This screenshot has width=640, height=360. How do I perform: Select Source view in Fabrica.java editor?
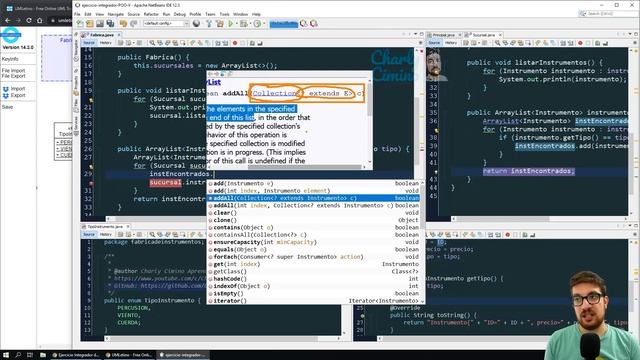coord(89,43)
